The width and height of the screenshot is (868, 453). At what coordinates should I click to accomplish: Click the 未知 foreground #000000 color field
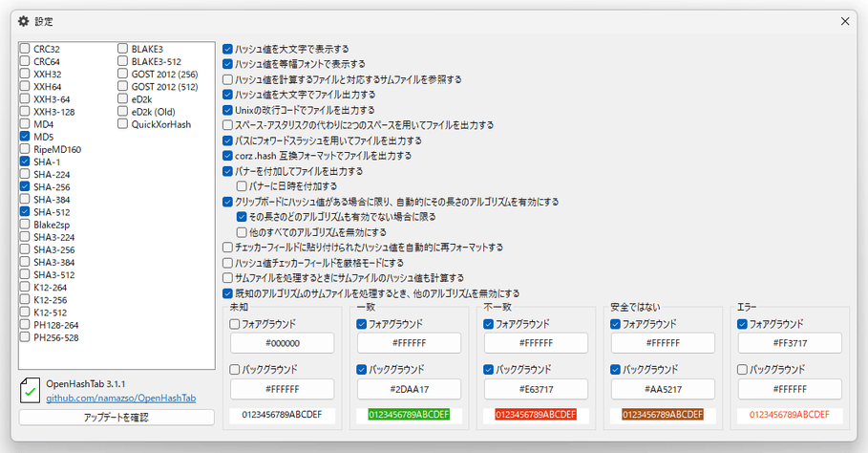[284, 343]
